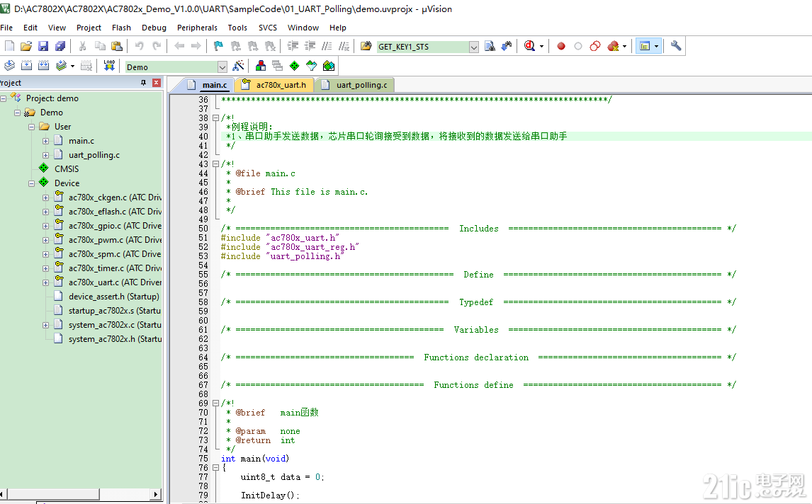Viewport: 812px width, 504px height.
Task: Open the batch build dropdown arrow
Action: click(x=72, y=67)
